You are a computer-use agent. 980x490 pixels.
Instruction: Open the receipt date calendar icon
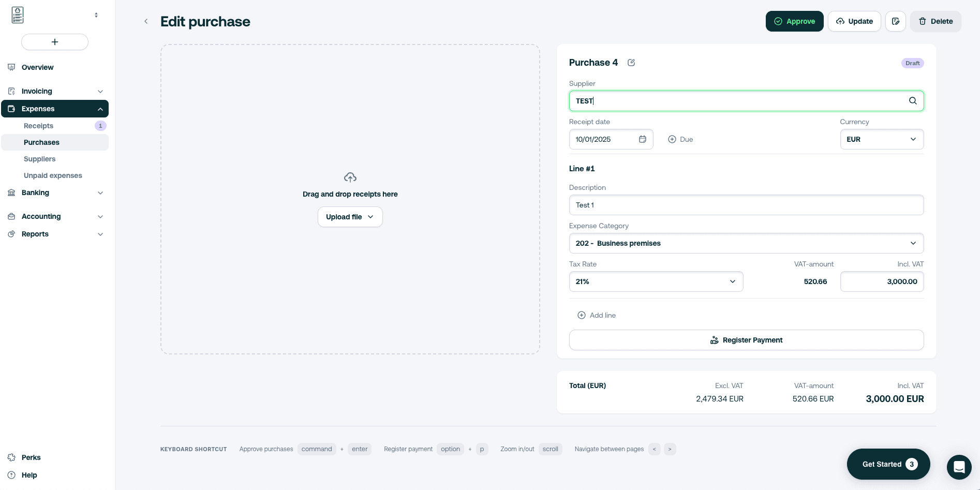point(643,139)
